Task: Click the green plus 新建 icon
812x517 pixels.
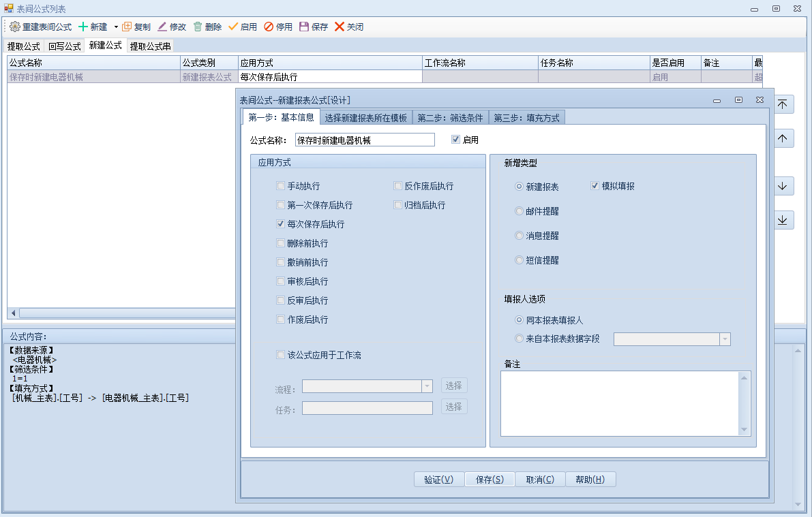Action: click(83, 27)
